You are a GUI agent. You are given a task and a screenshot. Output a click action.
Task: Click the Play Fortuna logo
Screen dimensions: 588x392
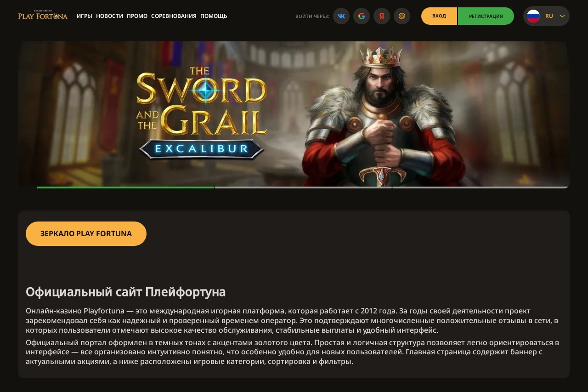pyautogui.click(x=43, y=15)
